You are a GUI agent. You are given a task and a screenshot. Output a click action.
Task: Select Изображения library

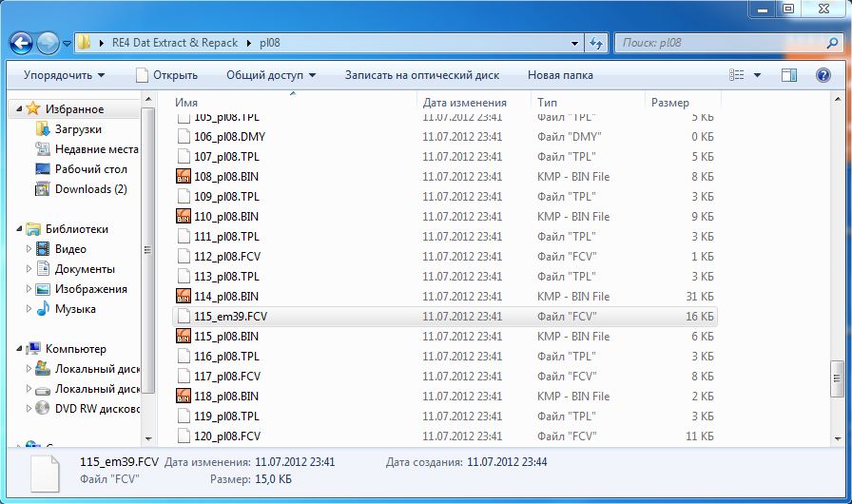tap(90, 289)
